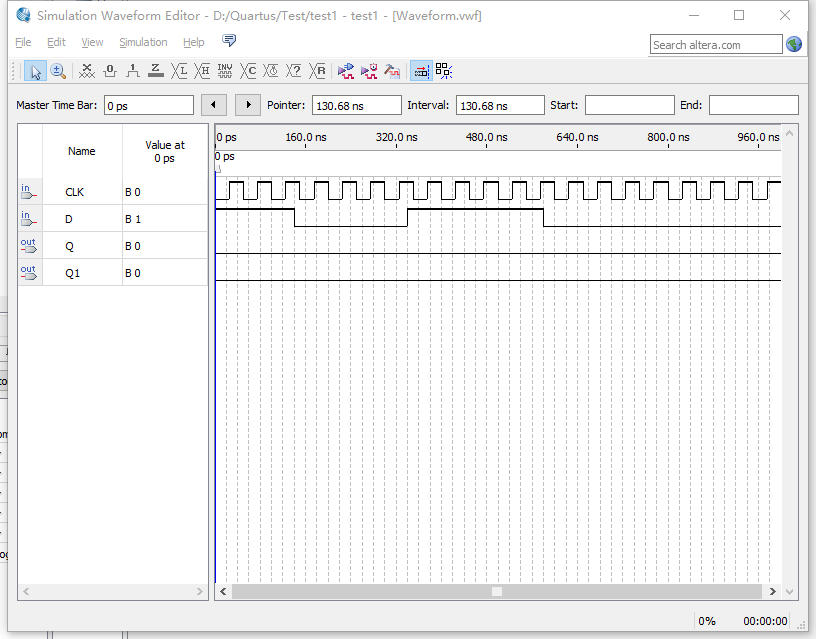This screenshot has height=639, width=816.
Task: Click D value 'B 1'
Action: pos(133,219)
